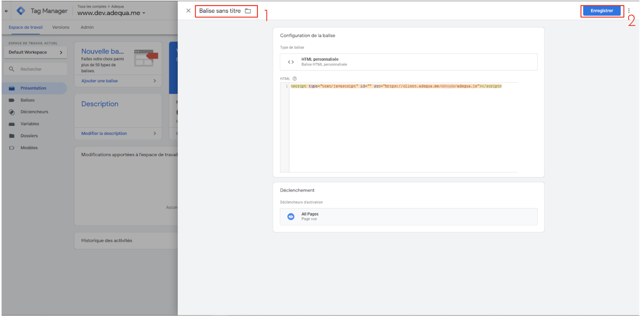Open the Admin tab
The height and width of the screenshot is (319, 644).
pos(87,27)
